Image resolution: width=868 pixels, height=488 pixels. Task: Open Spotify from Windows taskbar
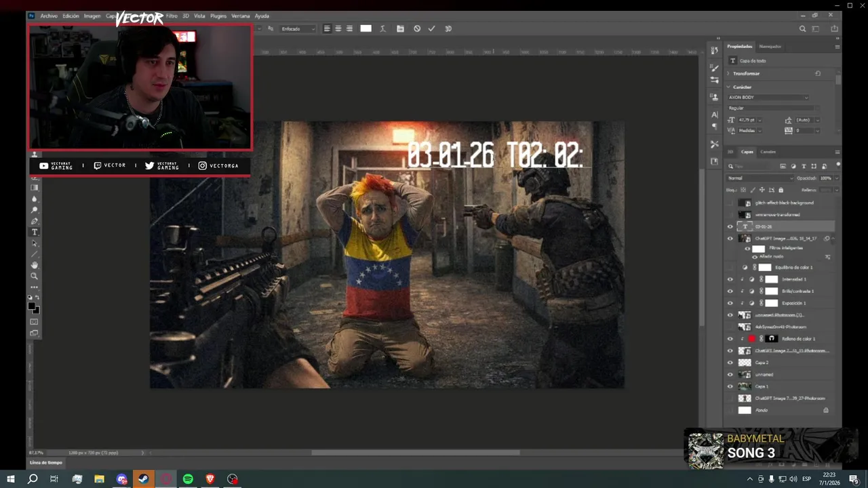(x=188, y=479)
